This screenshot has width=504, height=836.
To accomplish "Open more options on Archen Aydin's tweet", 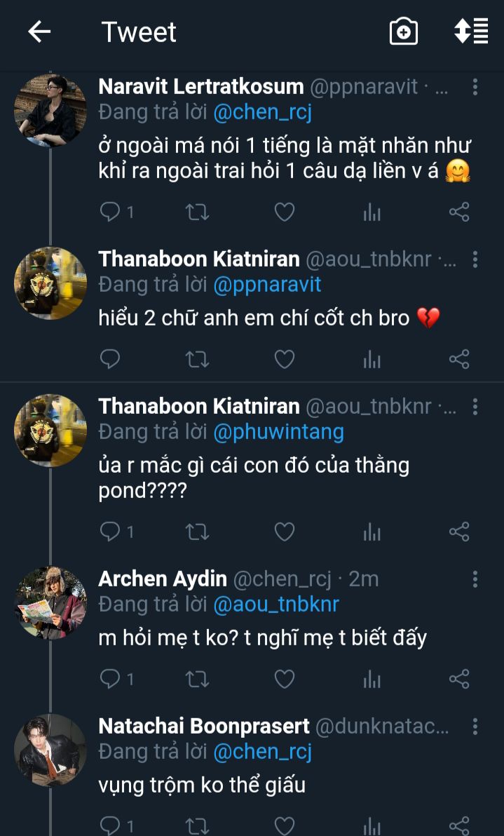I will pyautogui.click(x=475, y=579).
